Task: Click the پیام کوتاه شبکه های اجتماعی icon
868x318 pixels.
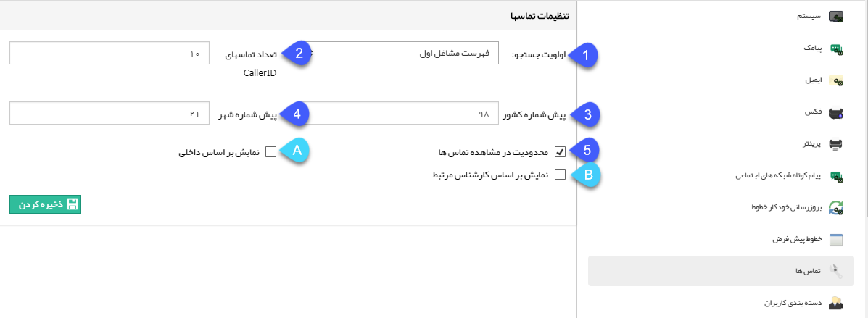Action: (x=835, y=177)
